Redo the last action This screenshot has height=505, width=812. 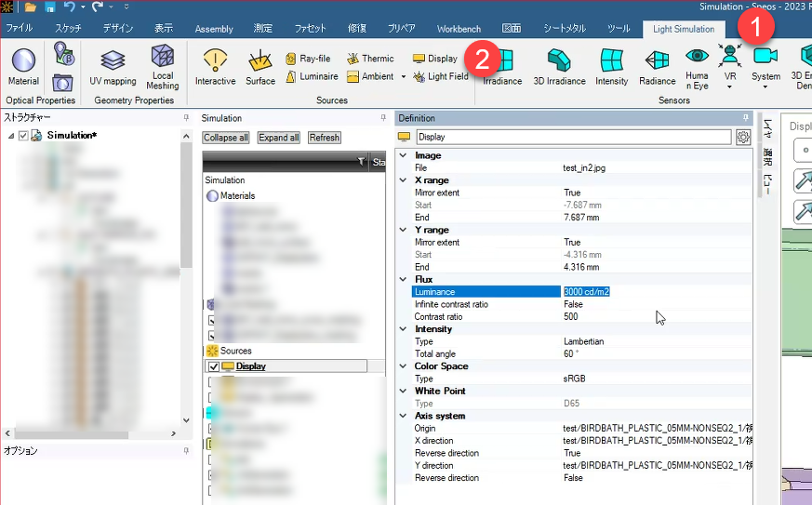pyautogui.click(x=98, y=7)
